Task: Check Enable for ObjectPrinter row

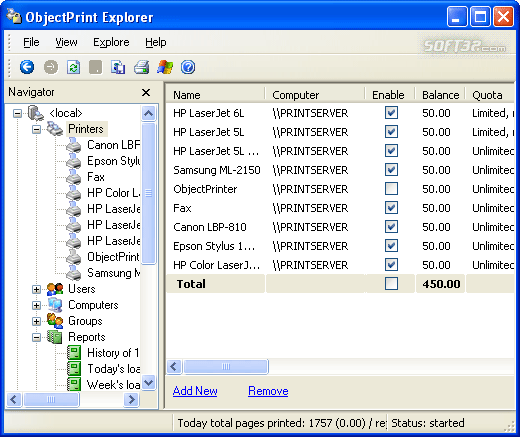Action: click(391, 189)
